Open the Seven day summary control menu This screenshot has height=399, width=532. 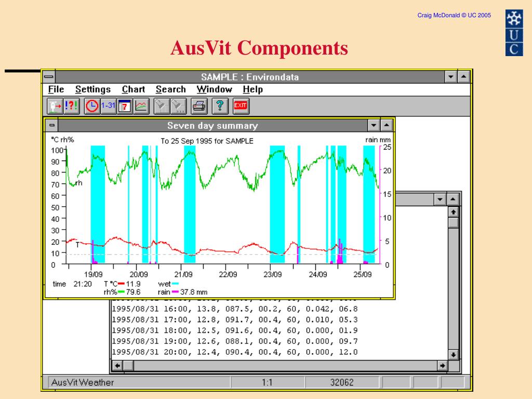tap(52, 125)
